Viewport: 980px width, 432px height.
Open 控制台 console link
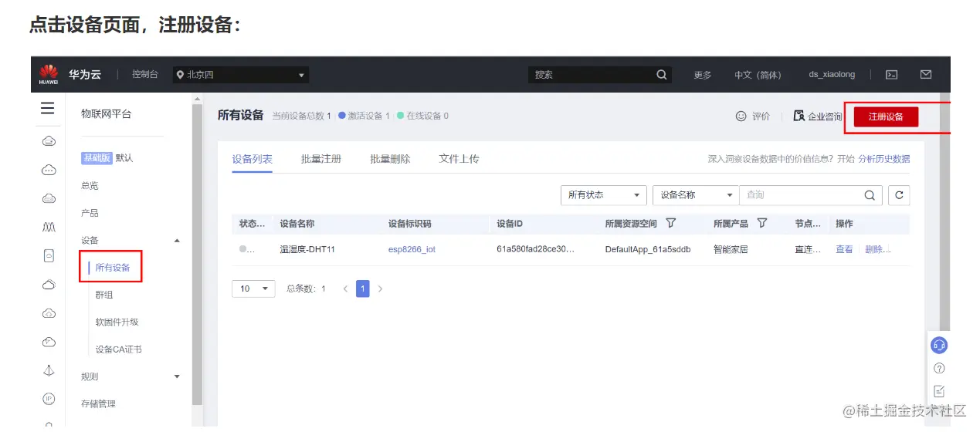click(x=145, y=75)
